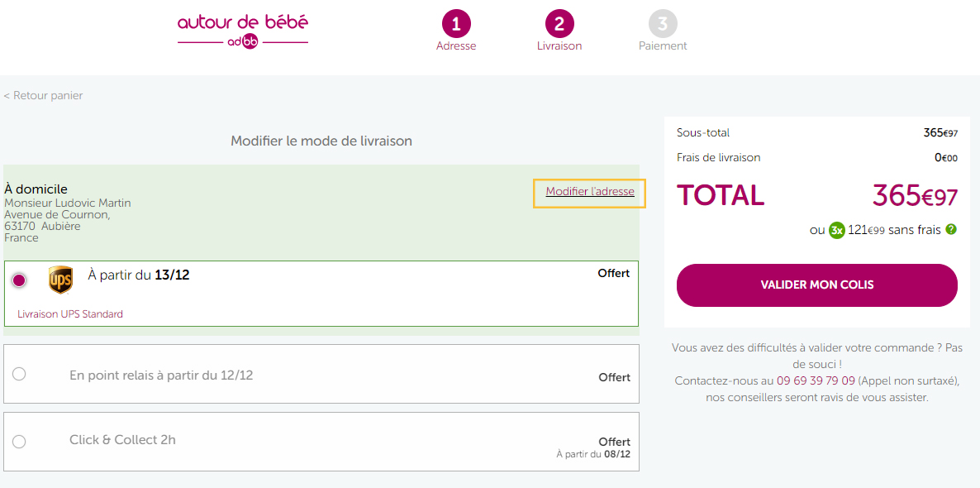The image size is (980, 488).
Task: Click the 'Click & Collect 2h' label
Action: tap(122, 440)
